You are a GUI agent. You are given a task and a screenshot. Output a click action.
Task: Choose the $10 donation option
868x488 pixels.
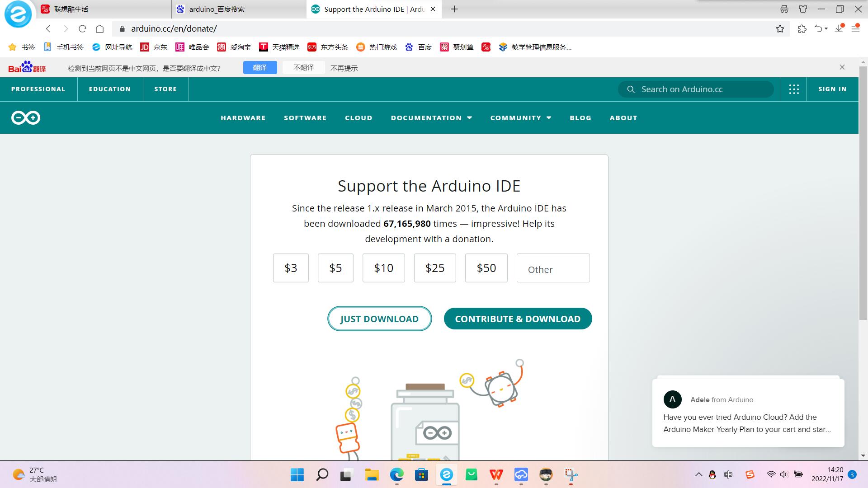point(383,268)
